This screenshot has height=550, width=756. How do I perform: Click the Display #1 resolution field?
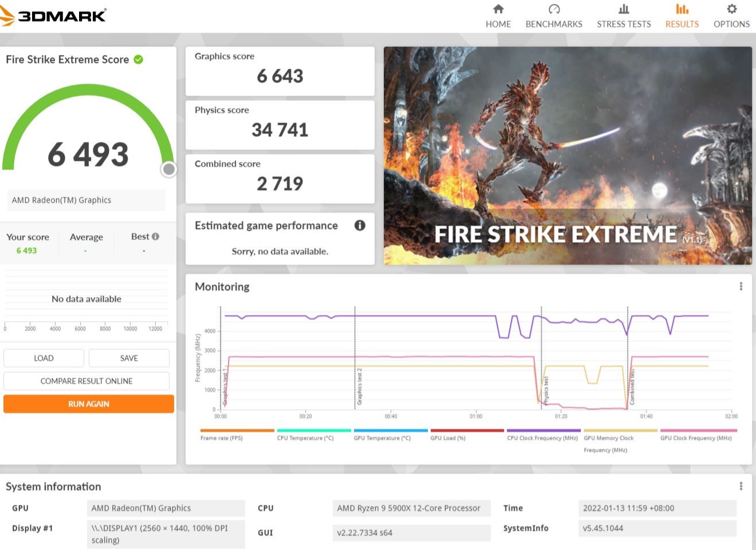pos(166,534)
